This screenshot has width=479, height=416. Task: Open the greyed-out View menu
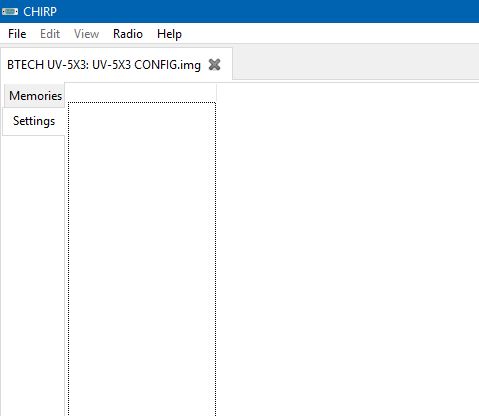(86, 34)
